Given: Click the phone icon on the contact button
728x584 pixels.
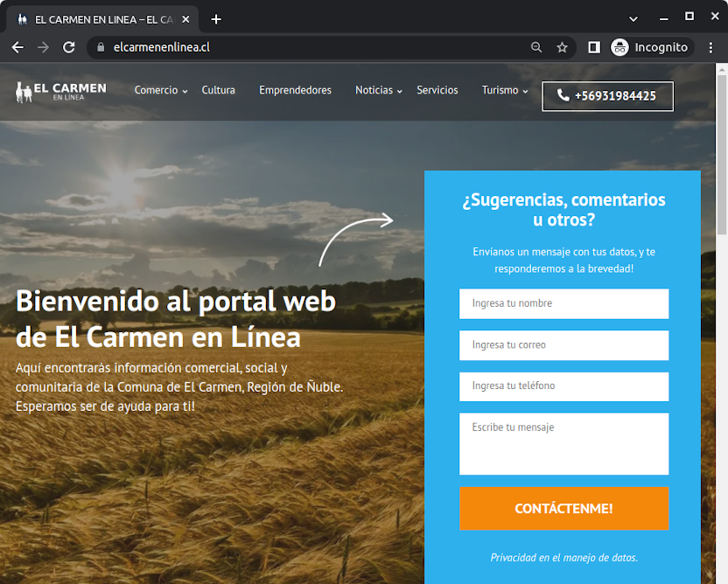Looking at the screenshot, I should point(563,96).
